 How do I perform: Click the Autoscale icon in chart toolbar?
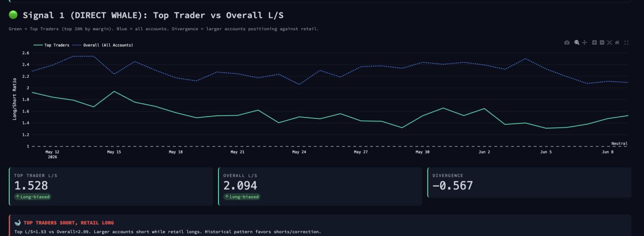click(609, 43)
